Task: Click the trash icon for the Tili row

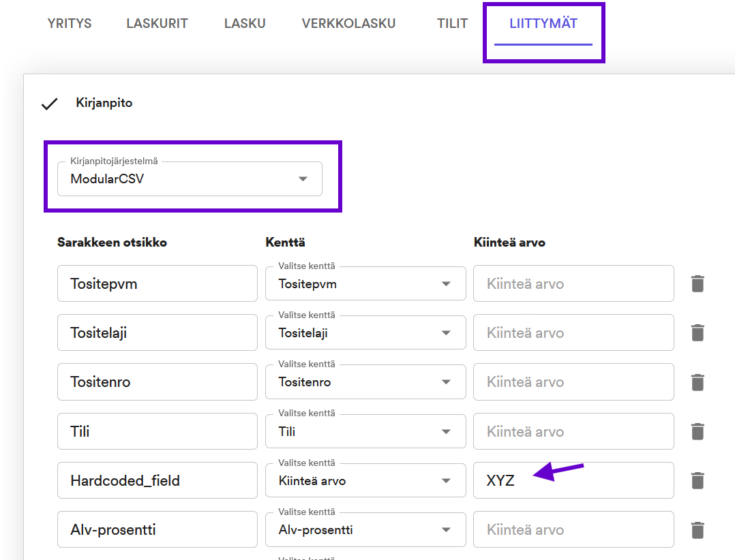Action: [x=697, y=431]
